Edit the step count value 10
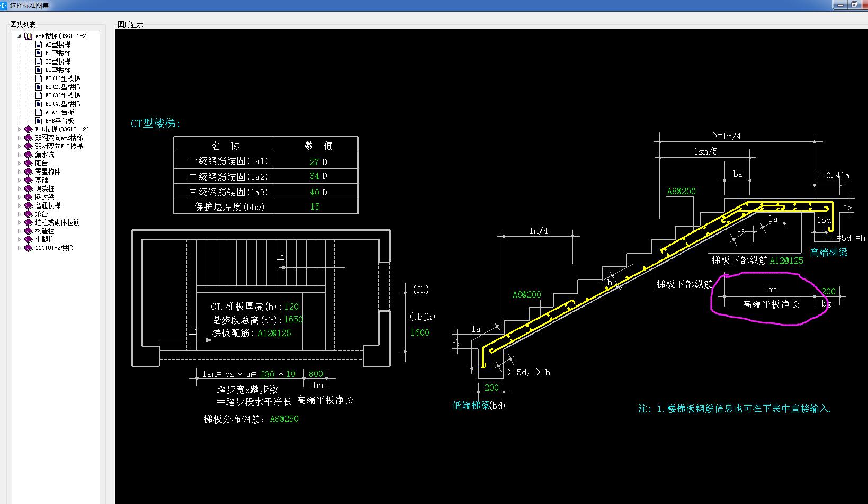The height and width of the screenshot is (504, 868). pos(291,374)
